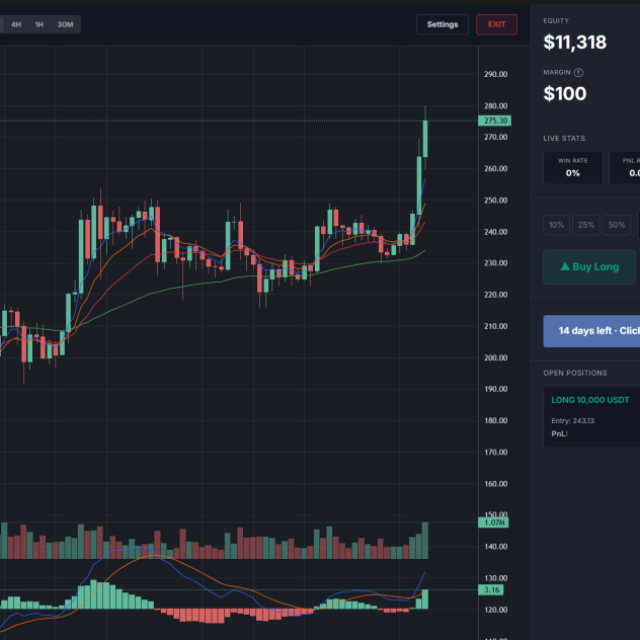Viewport: 640px width, 640px height.
Task: Click the 200.00 price axis label
Action: point(496,358)
